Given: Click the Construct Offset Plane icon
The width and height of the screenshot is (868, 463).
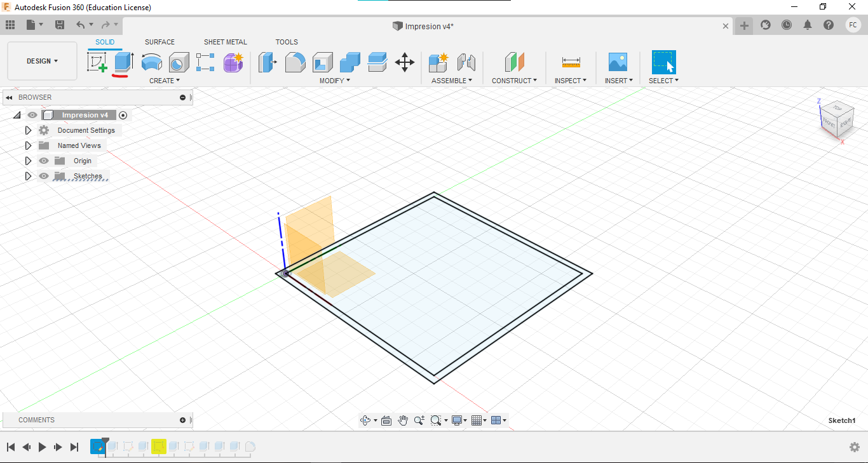Looking at the screenshot, I should click(515, 62).
